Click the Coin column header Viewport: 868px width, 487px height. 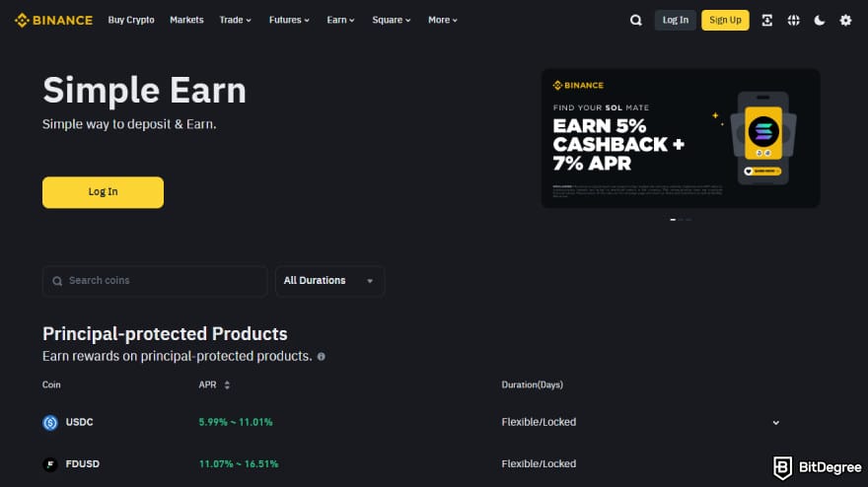51,385
